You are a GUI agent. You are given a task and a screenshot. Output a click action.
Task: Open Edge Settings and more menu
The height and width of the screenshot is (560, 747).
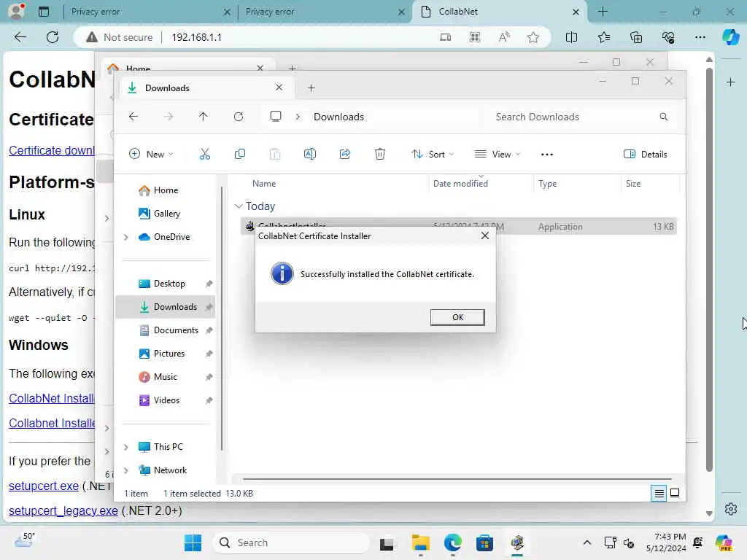700,37
